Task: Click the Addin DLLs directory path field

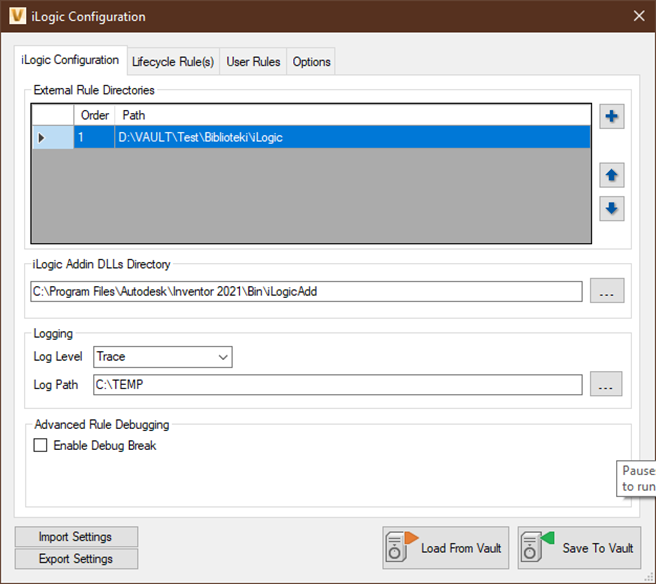Action: (305, 291)
